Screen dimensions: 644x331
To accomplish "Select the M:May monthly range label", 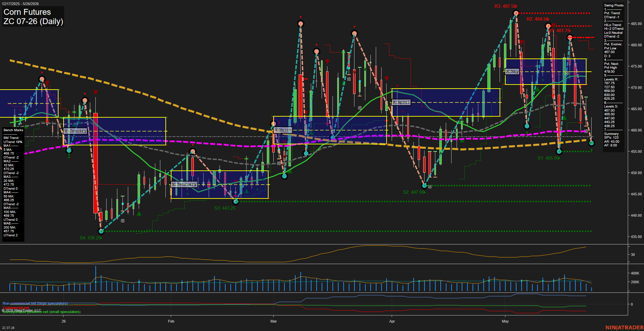I will click(512, 71).
